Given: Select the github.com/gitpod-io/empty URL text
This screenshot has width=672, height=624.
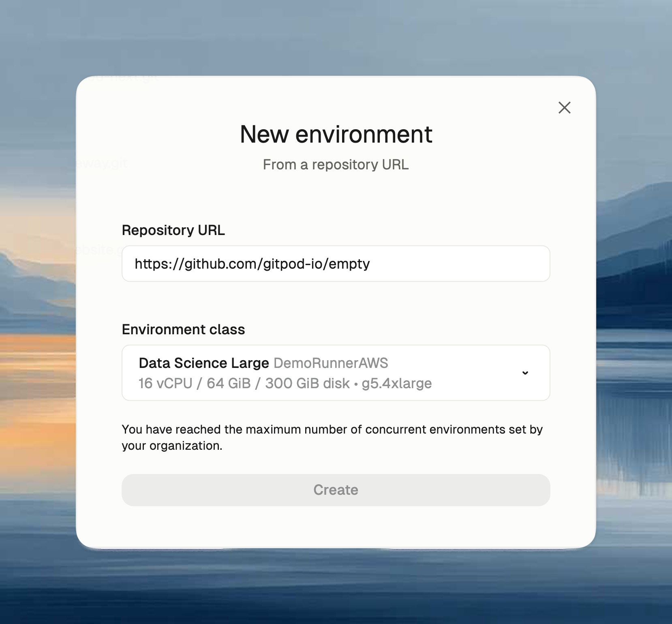Looking at the screenshot, I should [253, 264].
